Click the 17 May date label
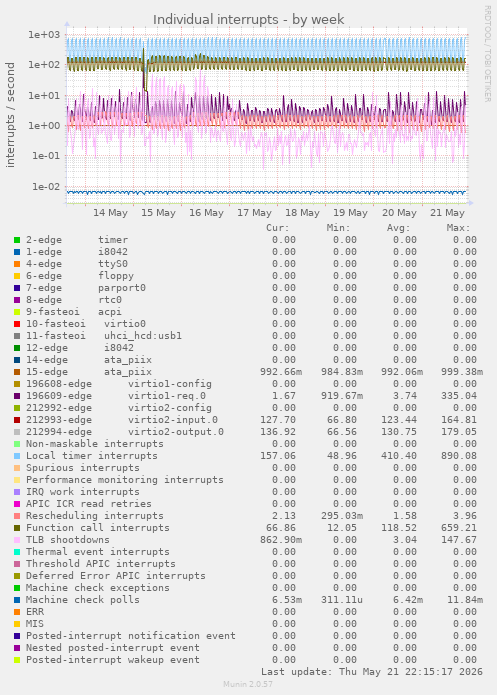497x695 pixels. point(254,213)
